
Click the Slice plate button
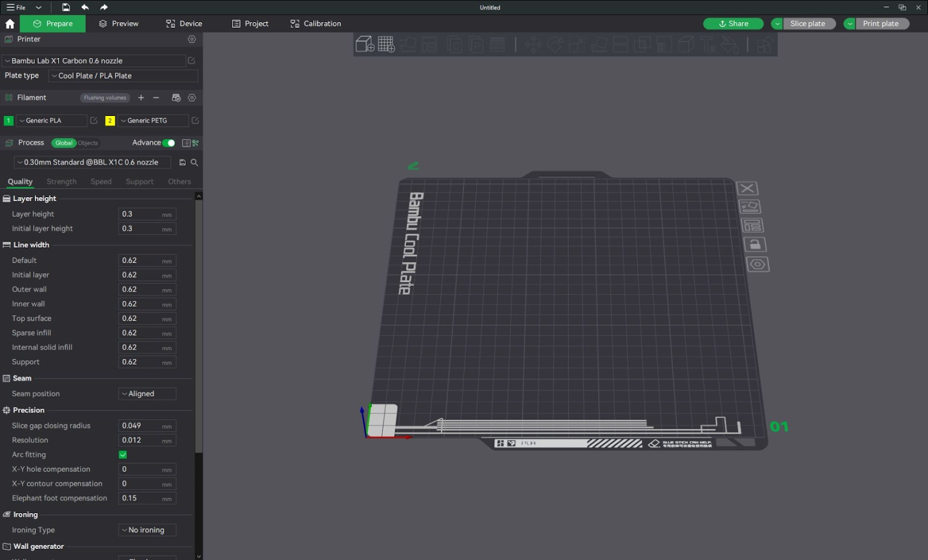[x=807, y=24]
